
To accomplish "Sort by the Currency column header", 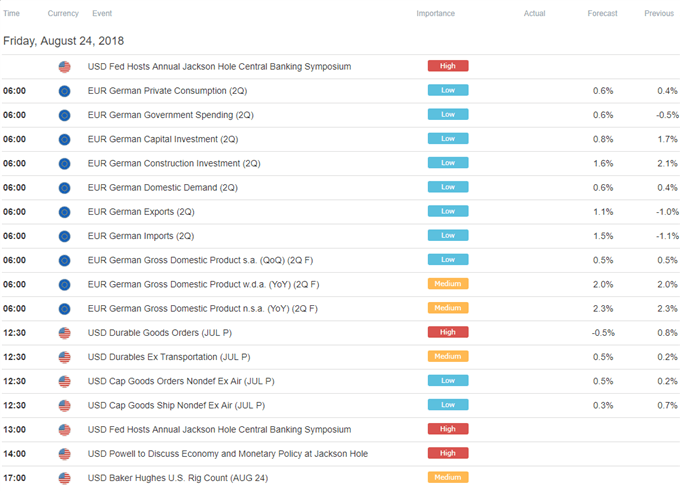I will click(x=63, y=13).
